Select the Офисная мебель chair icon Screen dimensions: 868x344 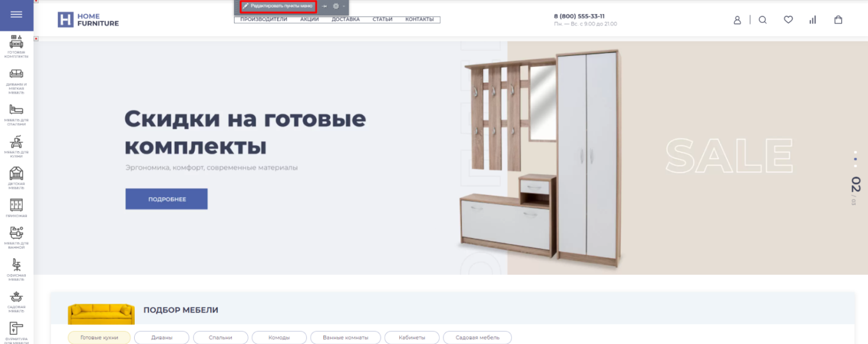(17, 265)
